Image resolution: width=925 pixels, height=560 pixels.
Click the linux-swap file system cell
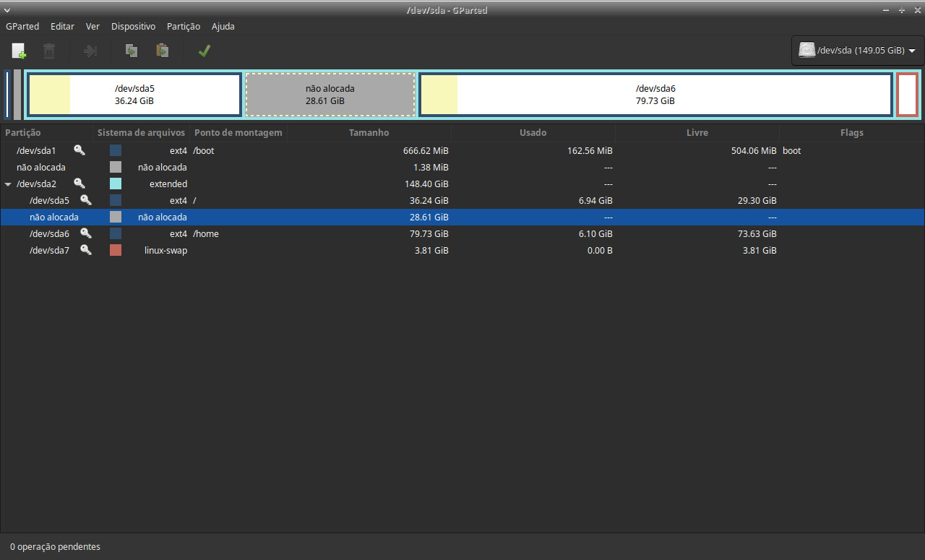click(165, 250)
